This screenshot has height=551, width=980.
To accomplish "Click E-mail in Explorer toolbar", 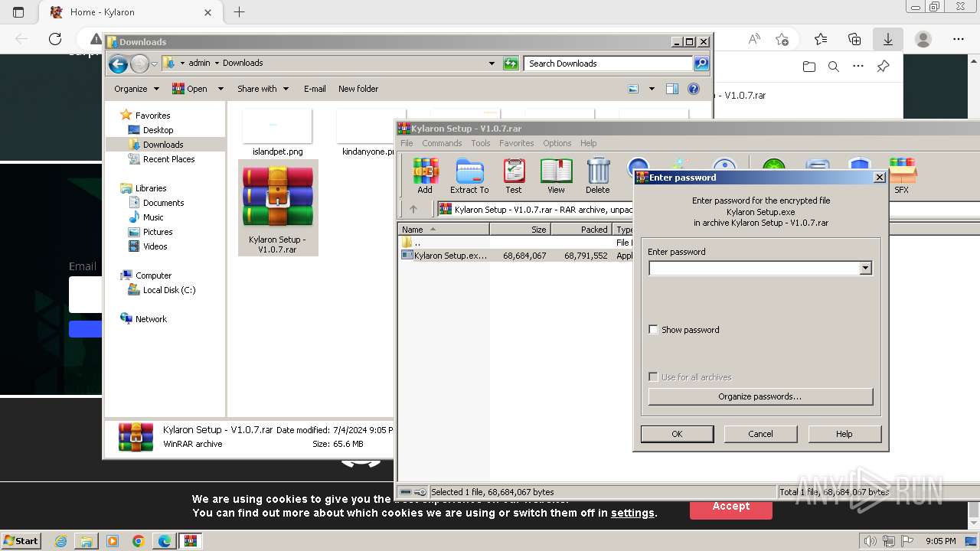I will 315,89.
